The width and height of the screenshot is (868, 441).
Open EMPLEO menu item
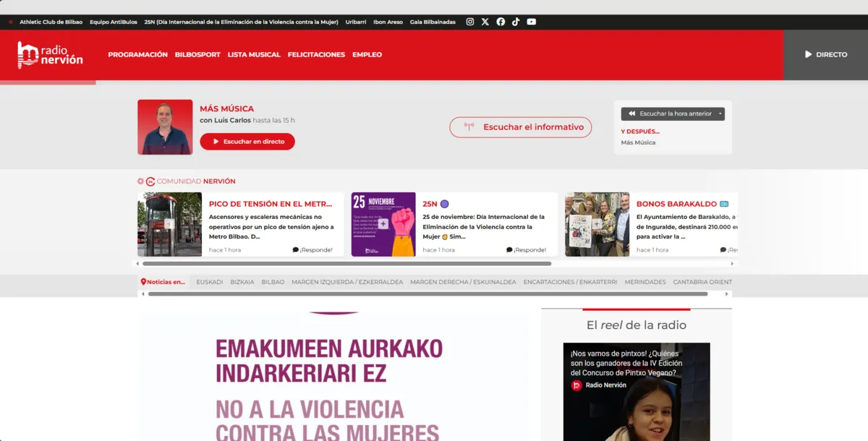(367, 54)
